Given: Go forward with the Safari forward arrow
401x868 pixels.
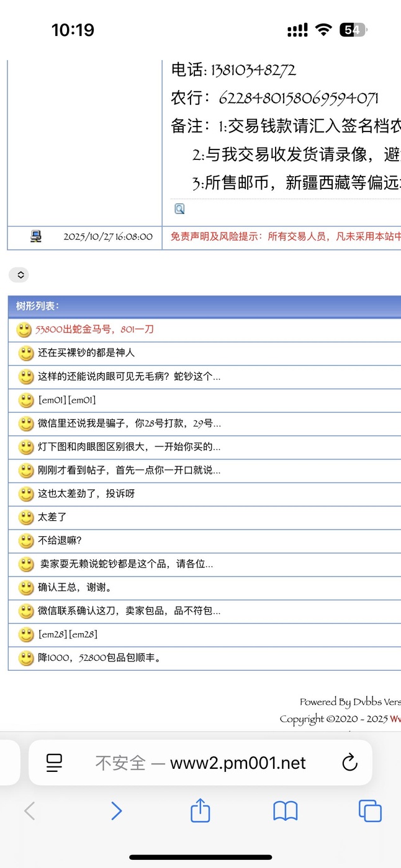Looking at the screenshot, I should (116, 810).
